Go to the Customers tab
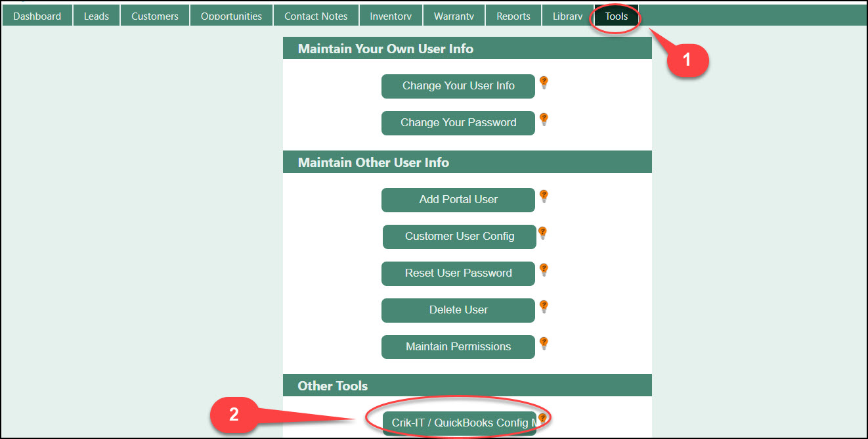Image resolution: width=868 pixels, height=439 pixels. click(x=155, y=16)
